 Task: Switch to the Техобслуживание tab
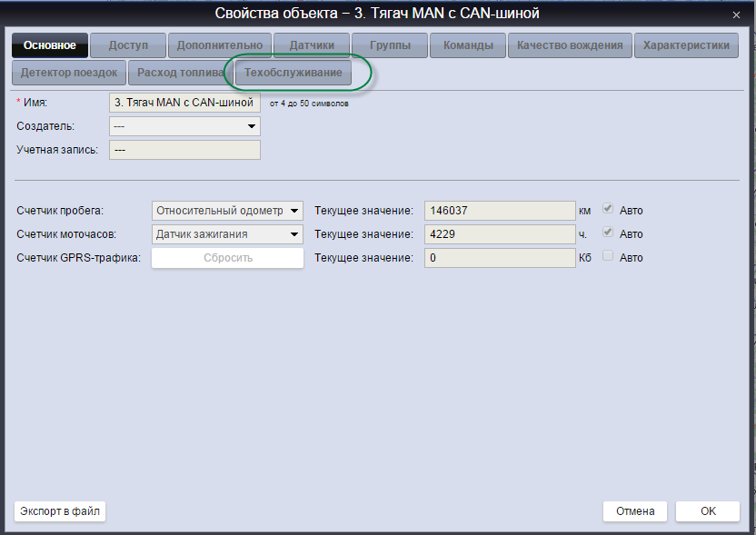(293, 73)
